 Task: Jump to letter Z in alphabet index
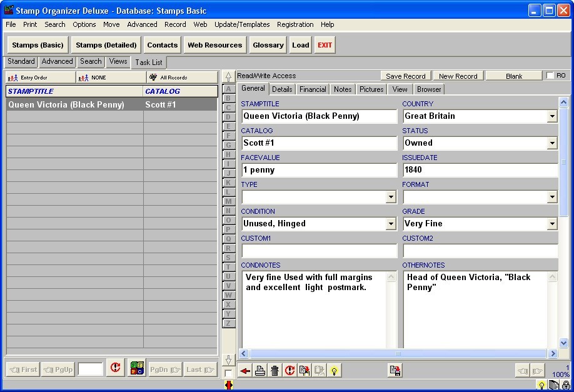point(228,323)
